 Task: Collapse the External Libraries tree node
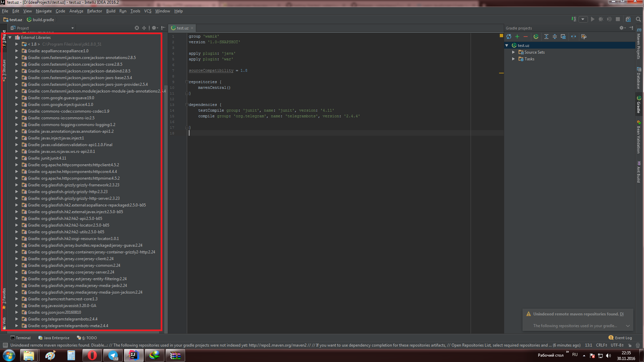[10, 38]
